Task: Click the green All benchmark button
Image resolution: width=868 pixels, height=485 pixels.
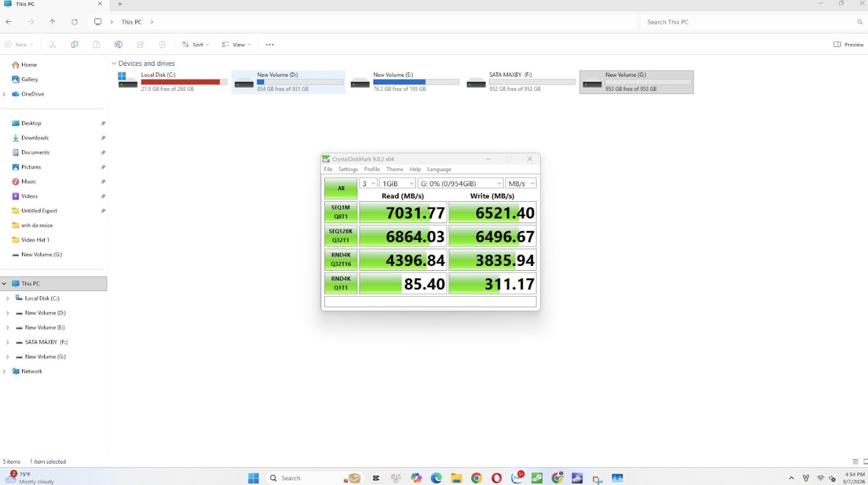Action: pyautogui.click(x=340, y=188)
